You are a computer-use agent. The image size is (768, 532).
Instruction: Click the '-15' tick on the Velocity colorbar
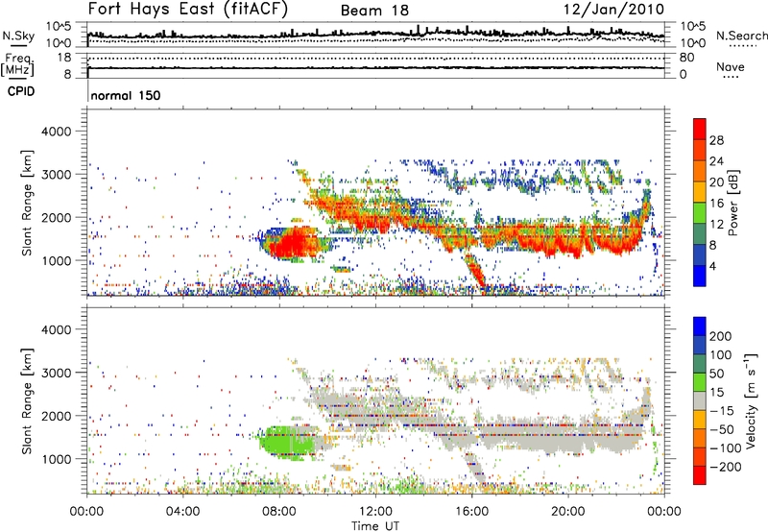pyautogui.click(x=721, y=411)
